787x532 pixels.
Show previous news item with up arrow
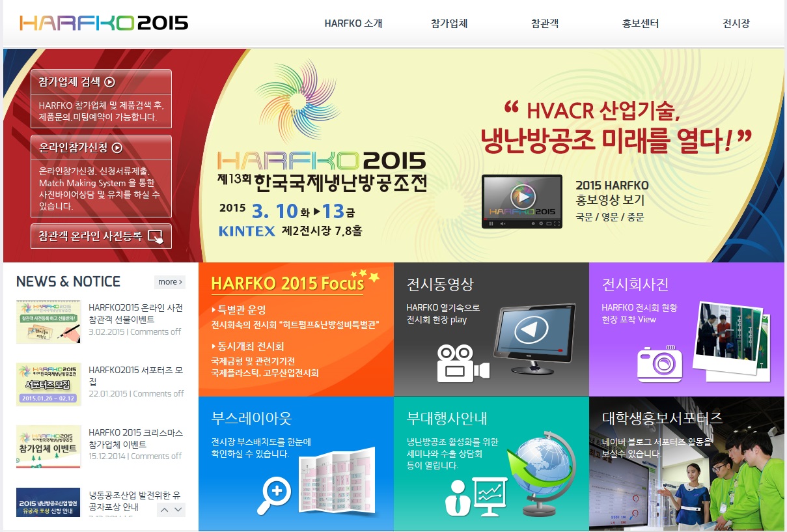point(165,510)
